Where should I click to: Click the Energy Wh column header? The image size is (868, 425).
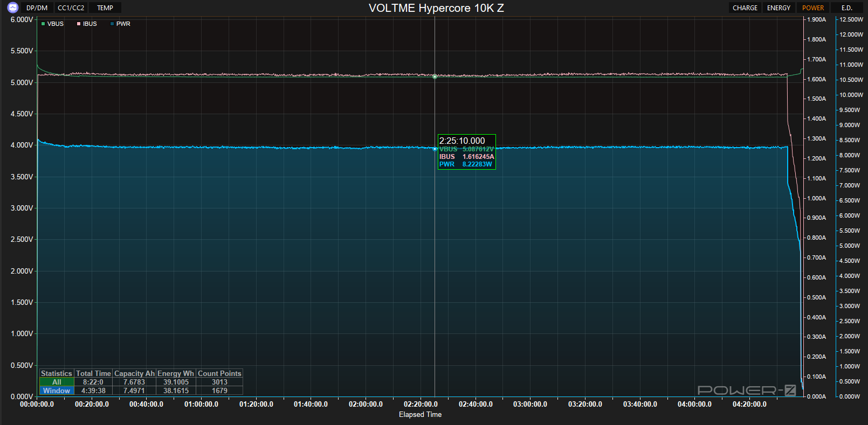tap(176, 373)
